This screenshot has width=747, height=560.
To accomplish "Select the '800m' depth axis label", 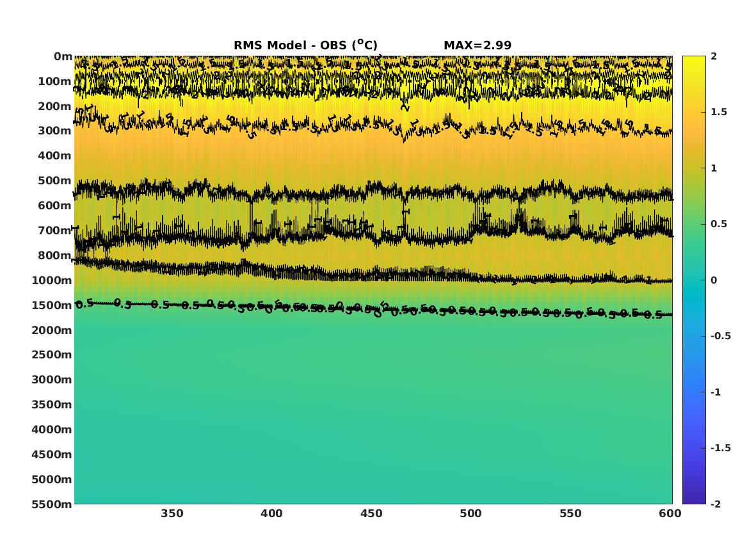I will tap(55, 255).
